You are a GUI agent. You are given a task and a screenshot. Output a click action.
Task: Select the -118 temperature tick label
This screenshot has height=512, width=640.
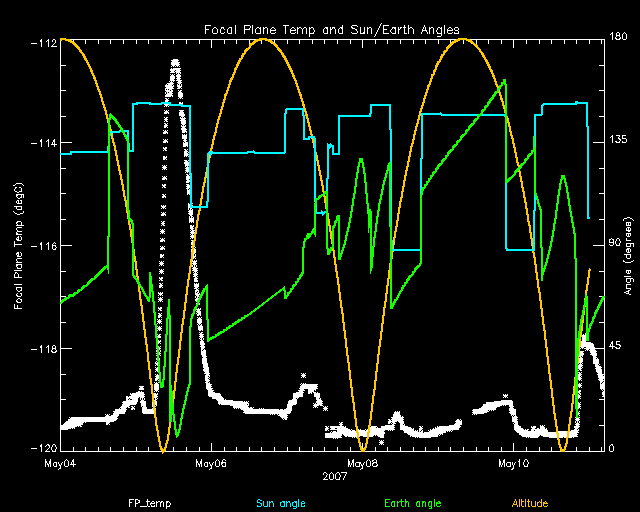point(43,348)
